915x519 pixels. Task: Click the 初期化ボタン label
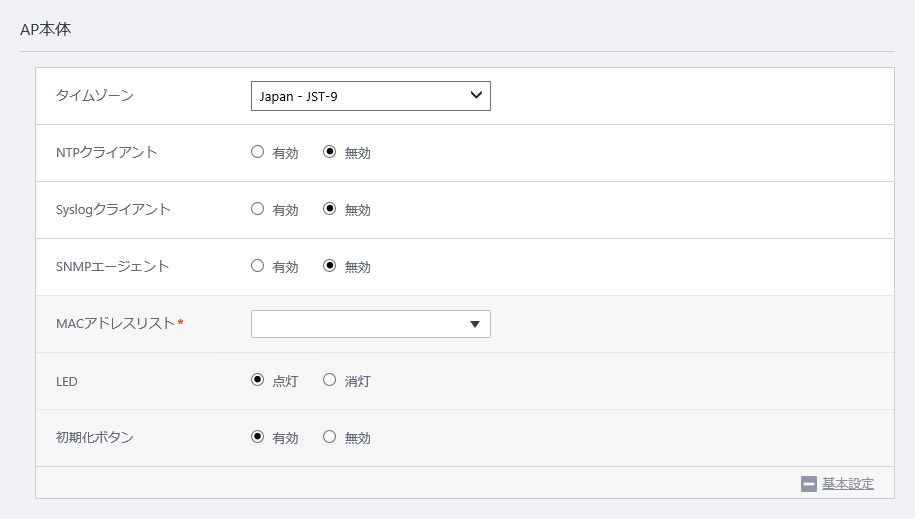pos(95,437)
